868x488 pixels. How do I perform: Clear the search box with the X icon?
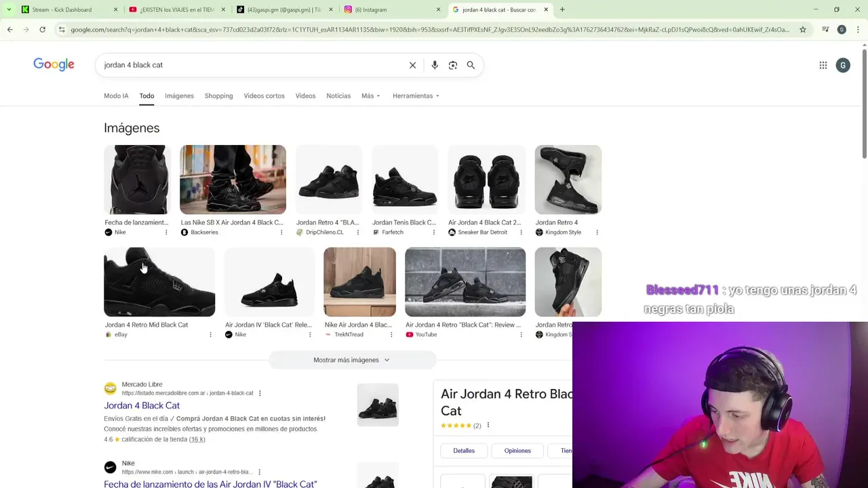point(412,65)
